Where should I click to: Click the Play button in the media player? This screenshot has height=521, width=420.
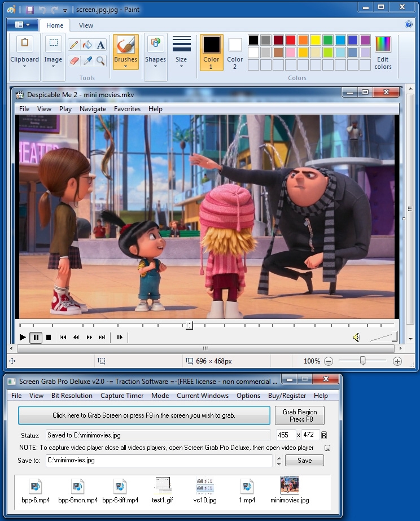[x=23, y=338]
